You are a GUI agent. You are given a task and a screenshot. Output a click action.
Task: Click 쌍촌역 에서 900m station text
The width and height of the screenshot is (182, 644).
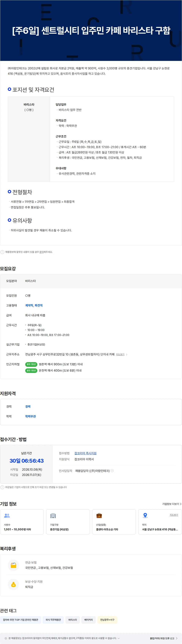coord(60,364)
